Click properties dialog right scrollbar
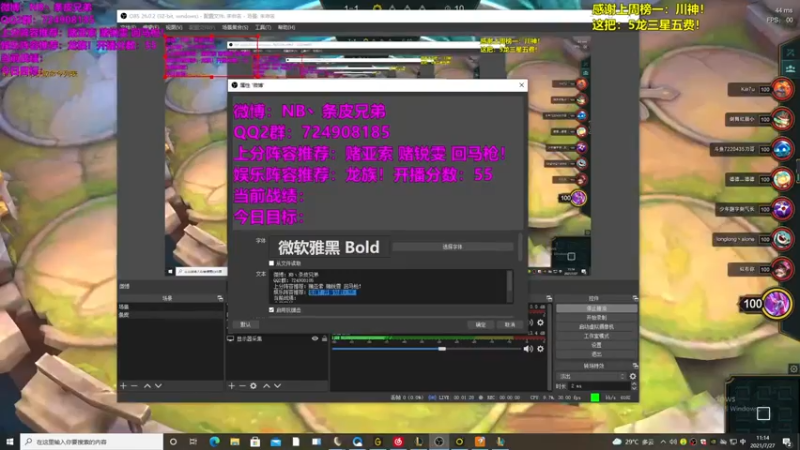Screen dimensions: 800x450 point(520,247)
